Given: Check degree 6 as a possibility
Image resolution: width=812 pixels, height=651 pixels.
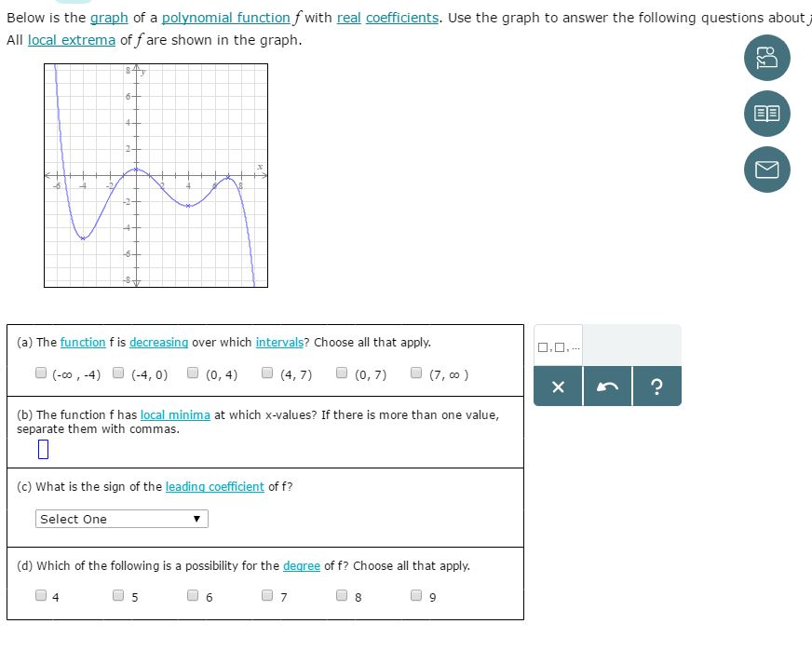Looking at the screenshot, I should [193, 594].
